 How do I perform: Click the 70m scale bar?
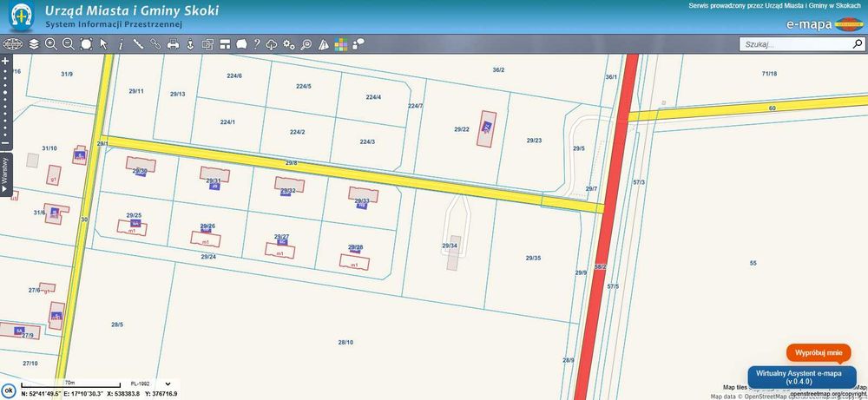pos(70,384)
